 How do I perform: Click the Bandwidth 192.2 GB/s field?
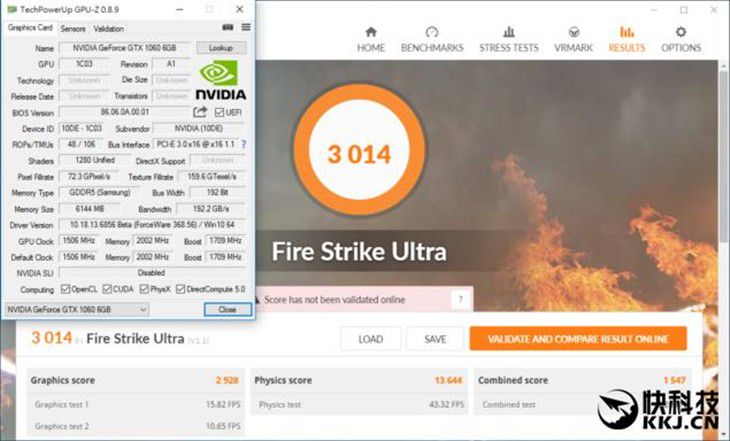pos(211,209)
